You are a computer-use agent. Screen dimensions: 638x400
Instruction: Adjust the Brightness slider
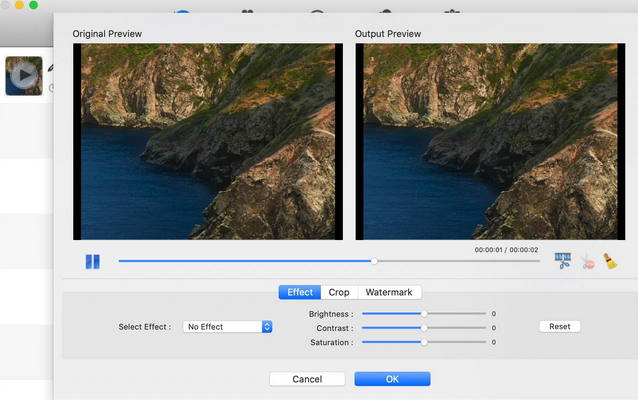point(424,314)
